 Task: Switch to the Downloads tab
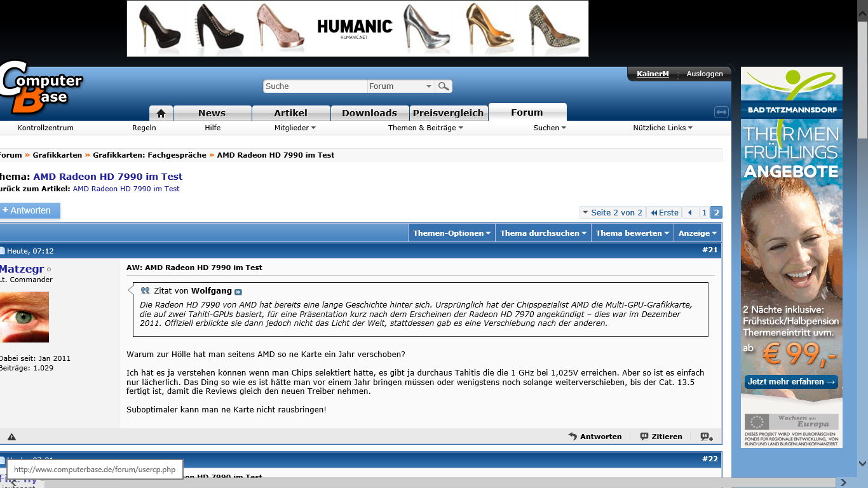pyautogui.click(x=369, y=113)
